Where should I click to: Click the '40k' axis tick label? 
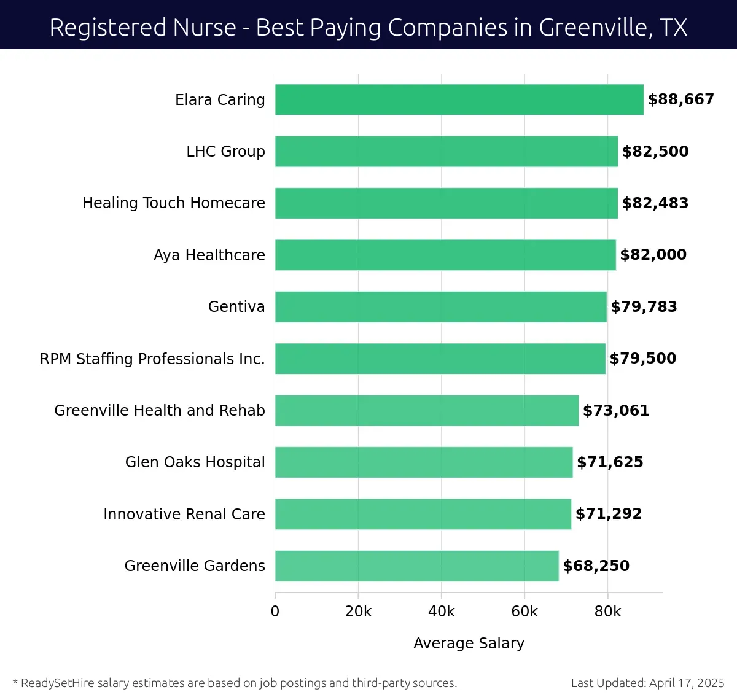(x=442, y=612)
